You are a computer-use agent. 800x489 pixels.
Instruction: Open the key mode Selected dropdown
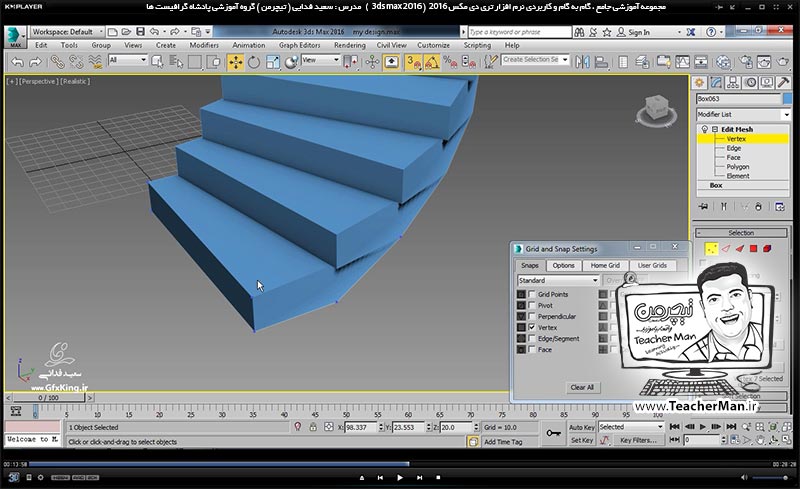coord(631,427)
